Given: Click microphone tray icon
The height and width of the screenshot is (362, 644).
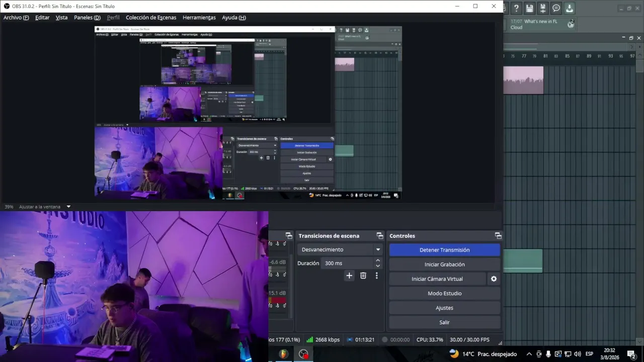Looking at the screenshot, I should tap(548, 354).
